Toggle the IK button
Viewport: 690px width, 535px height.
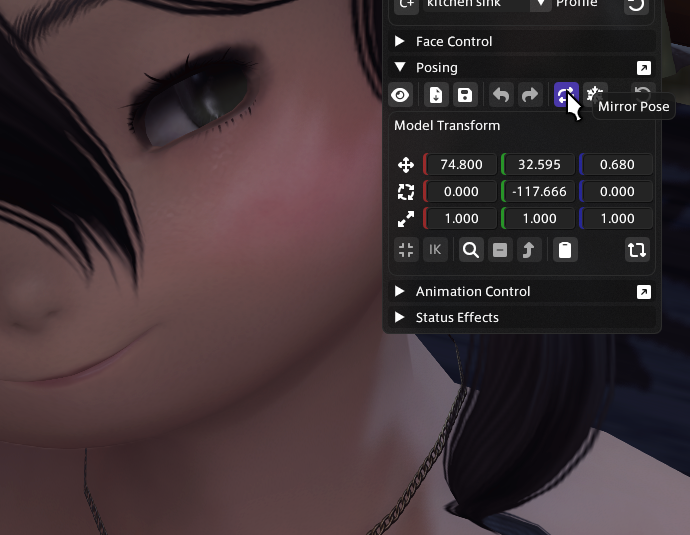click(435, 250)
